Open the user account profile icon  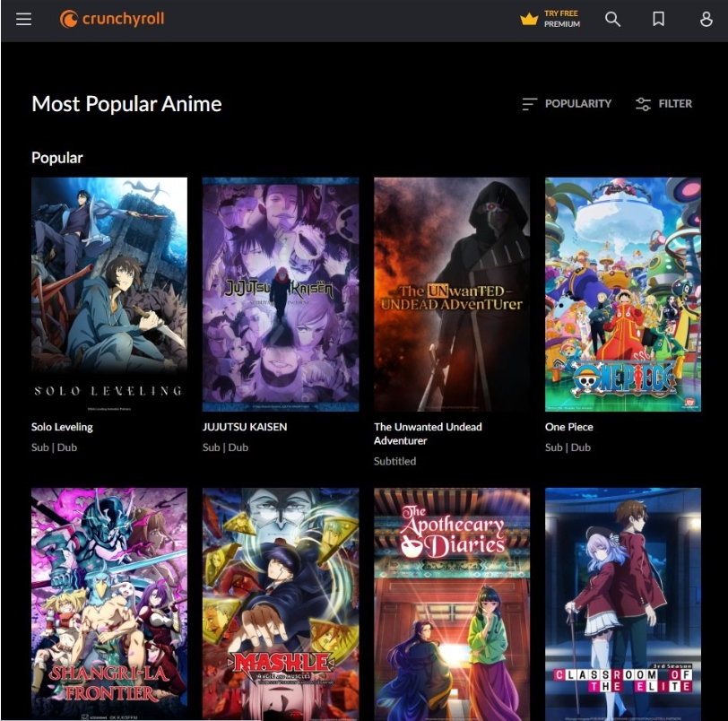[706, 19]
